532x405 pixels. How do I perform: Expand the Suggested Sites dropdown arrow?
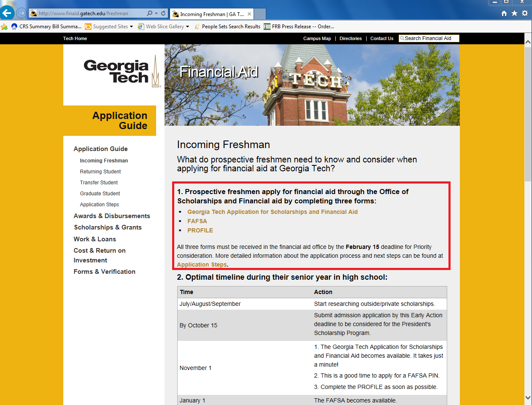point(131,27)
